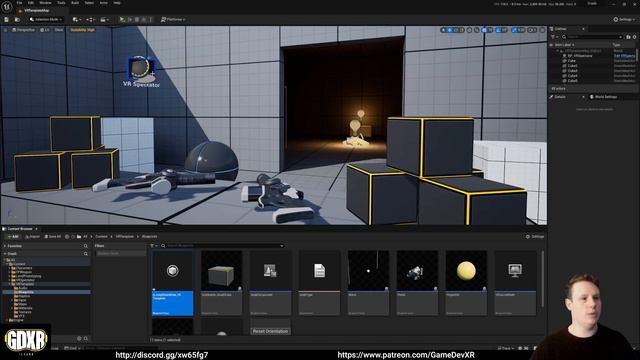Open the camera speed setting
640x360 pixels.
531,30
